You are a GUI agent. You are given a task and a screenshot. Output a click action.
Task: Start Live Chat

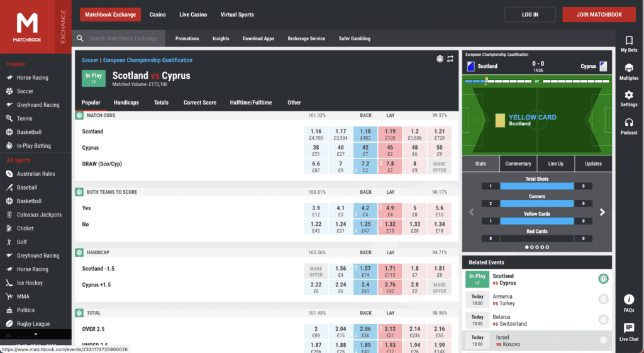pyautogui.click(x=629, y=332)
